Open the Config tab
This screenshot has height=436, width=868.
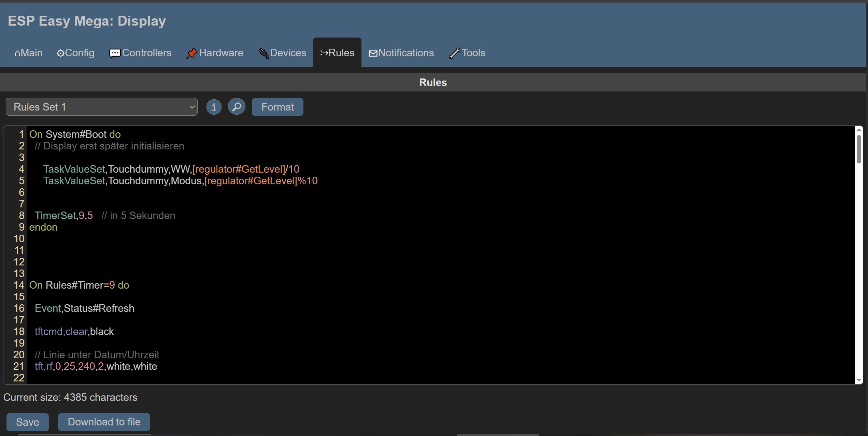[75, 53]
